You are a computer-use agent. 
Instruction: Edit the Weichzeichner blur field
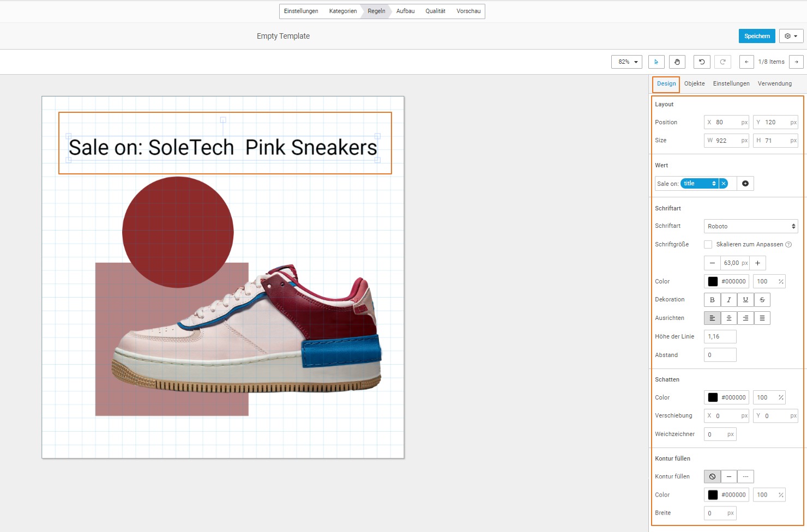tap(720, 434)
